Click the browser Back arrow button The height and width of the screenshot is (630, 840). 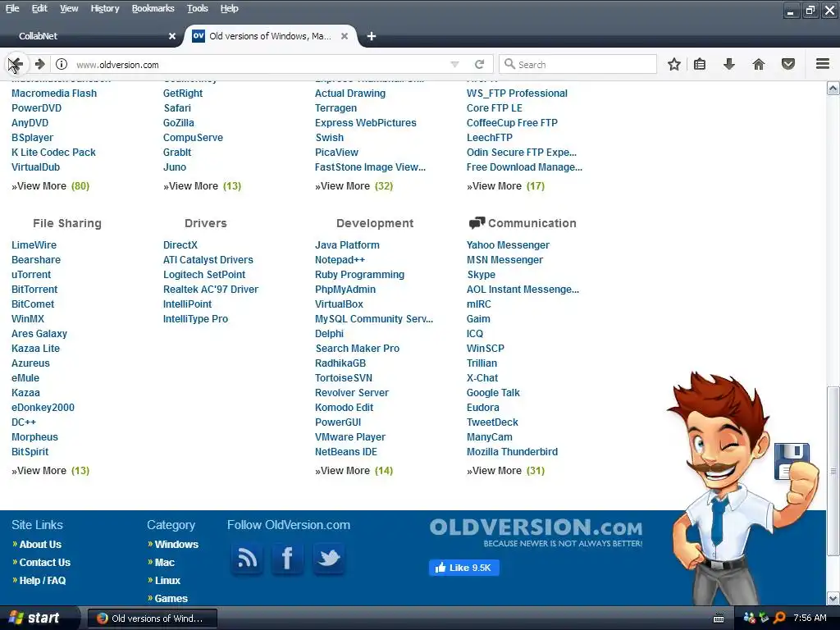[x=16, y=64]
